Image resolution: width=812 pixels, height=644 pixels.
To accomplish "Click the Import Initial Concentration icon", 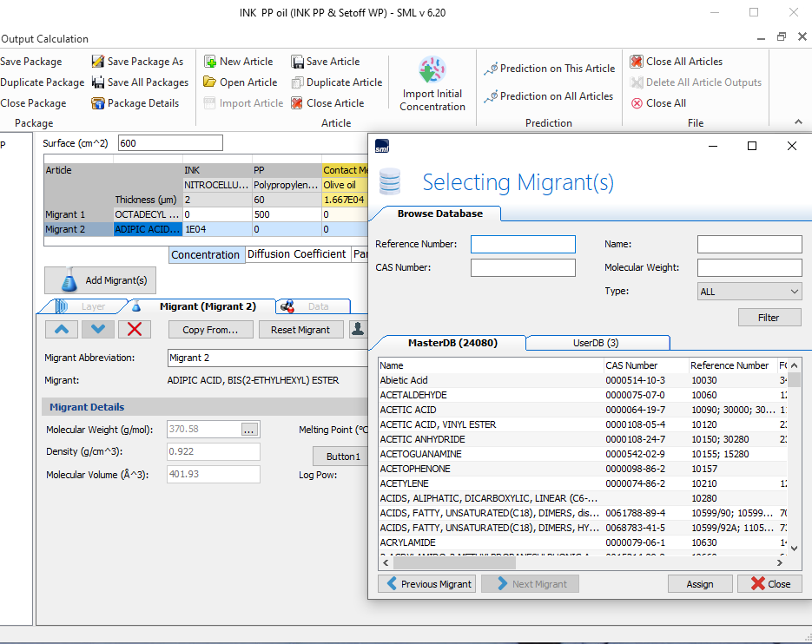I will (x=432, y=71).
